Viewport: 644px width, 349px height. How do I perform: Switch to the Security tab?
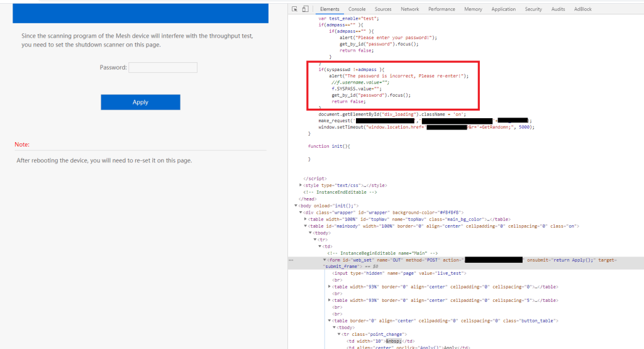click(533, 9)
